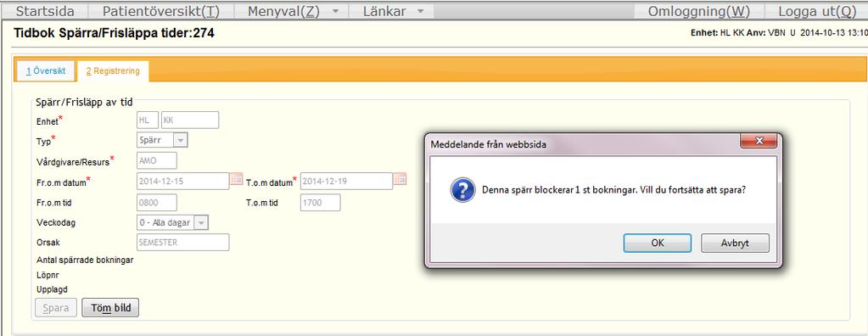Image resolution: width=868 pixels, height=336 pixels.
Task: Open the Veckodag dropdown showing Alla dagar
Action: [x=173, y=222]
